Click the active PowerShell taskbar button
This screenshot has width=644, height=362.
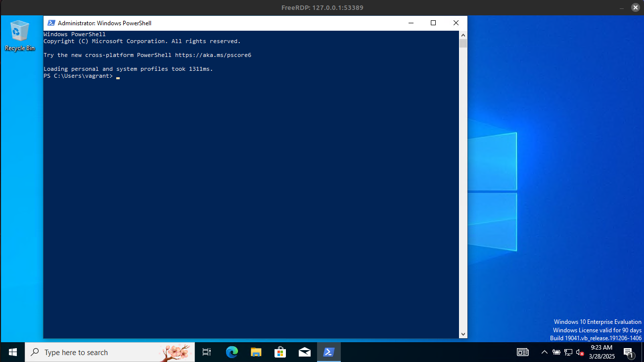(x=328, y=352)
